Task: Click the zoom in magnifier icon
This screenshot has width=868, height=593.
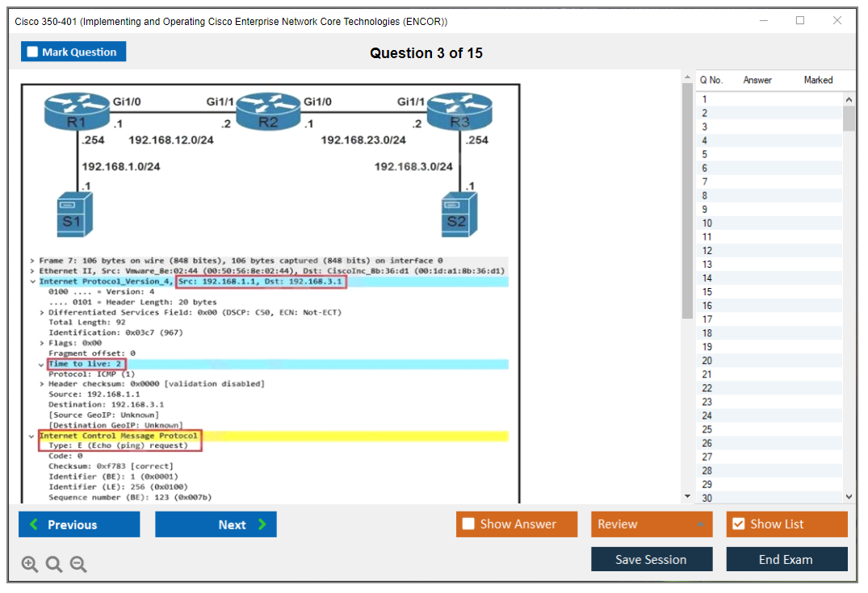Action: (29, 564)
